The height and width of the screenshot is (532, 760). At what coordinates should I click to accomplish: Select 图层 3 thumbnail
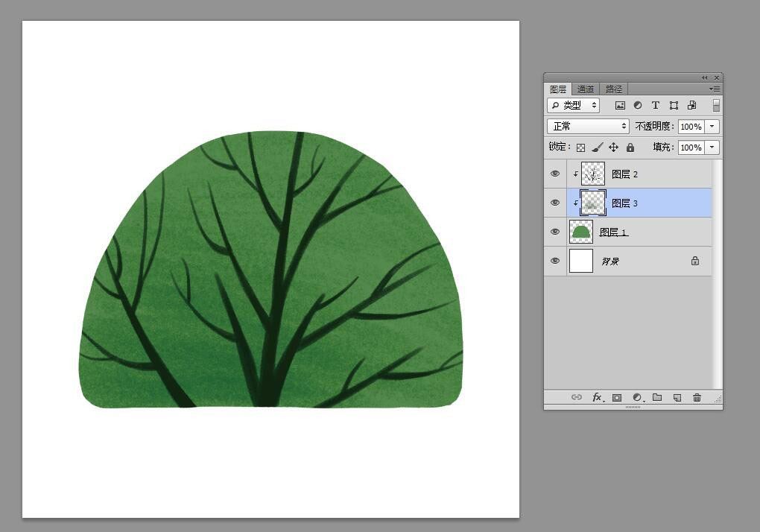593,203
